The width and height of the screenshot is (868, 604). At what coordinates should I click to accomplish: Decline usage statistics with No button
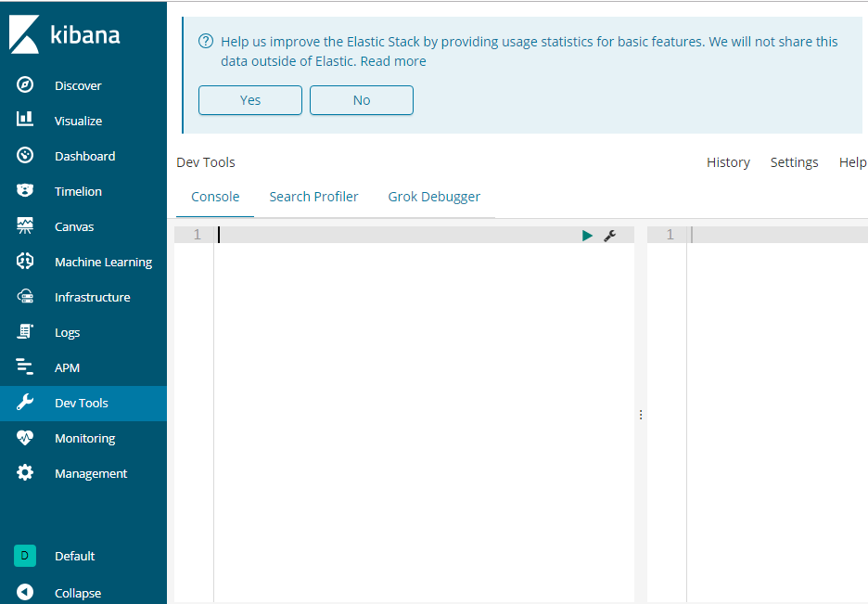point(362,100)
